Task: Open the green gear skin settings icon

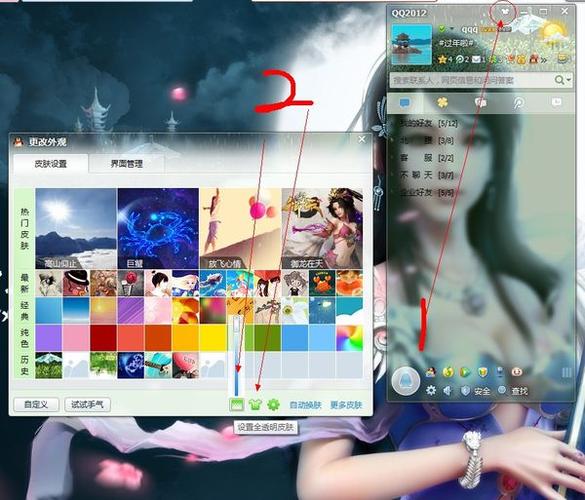Action: [x=273, y=404]
